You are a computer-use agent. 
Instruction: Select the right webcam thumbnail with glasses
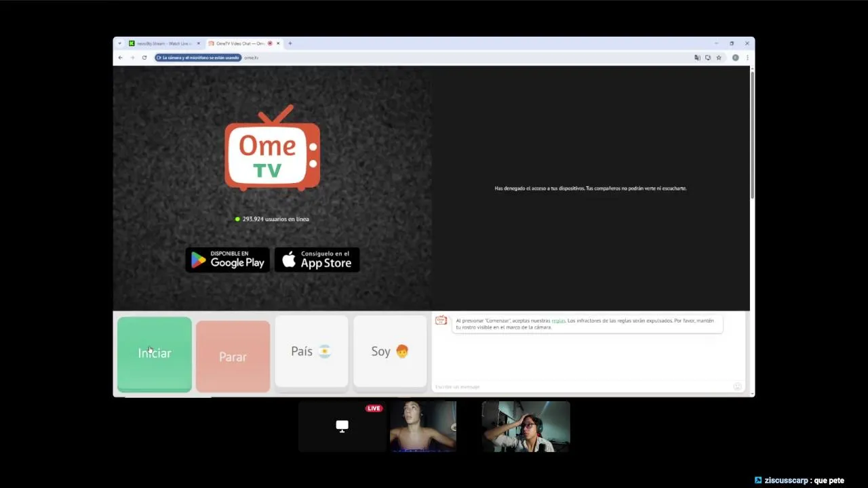pyautogui.click(x=526, y=426)
